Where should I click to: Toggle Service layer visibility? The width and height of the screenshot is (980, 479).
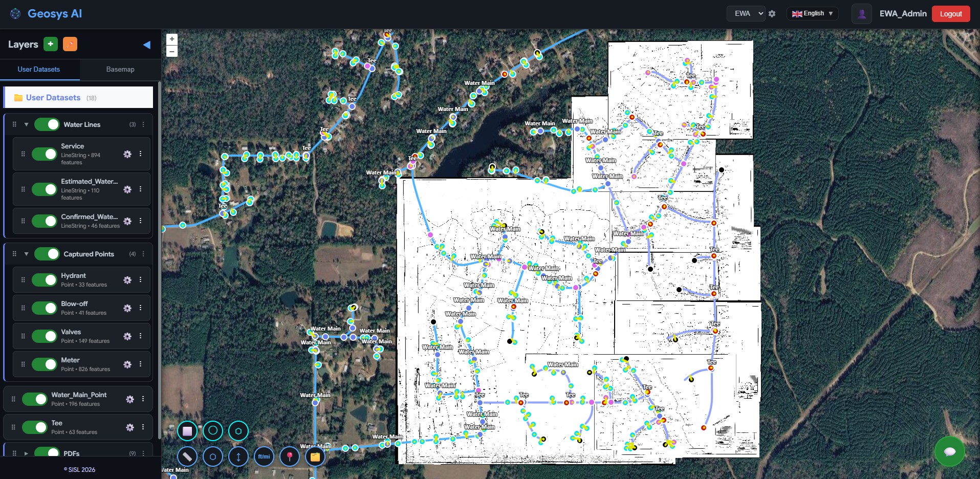45,154
